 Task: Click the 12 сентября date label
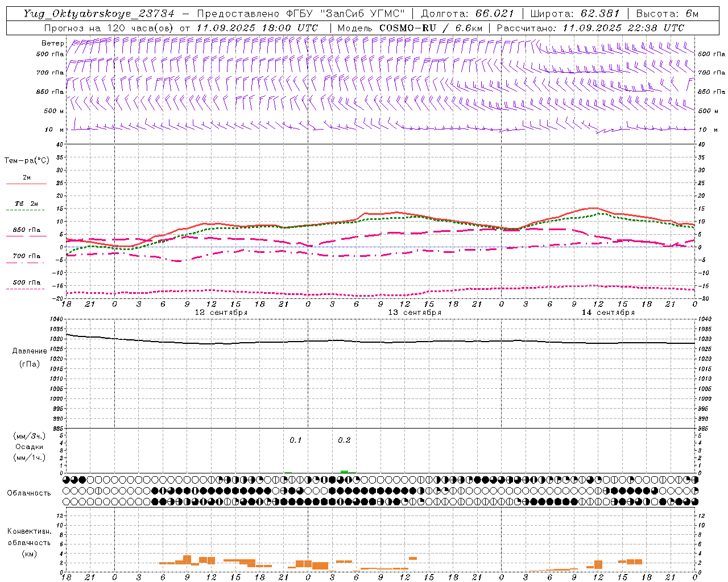click(221, 313)
